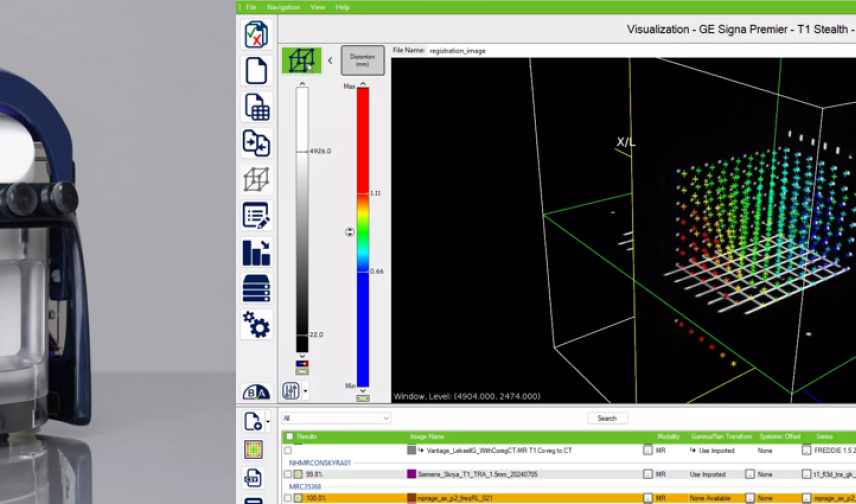Select Siemens_Skya_T1_TRA_1.5mm_20240705 image name
This screenshot has width=856, height=504.
click(x=477, y=475)
